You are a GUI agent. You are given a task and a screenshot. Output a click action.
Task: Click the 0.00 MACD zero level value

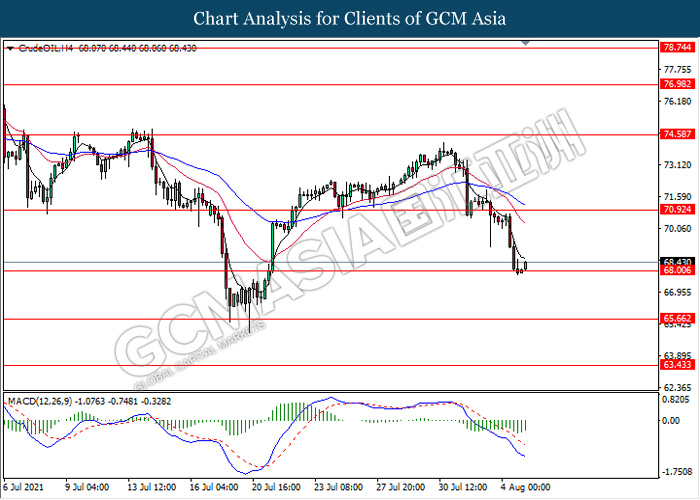[671, 421]
